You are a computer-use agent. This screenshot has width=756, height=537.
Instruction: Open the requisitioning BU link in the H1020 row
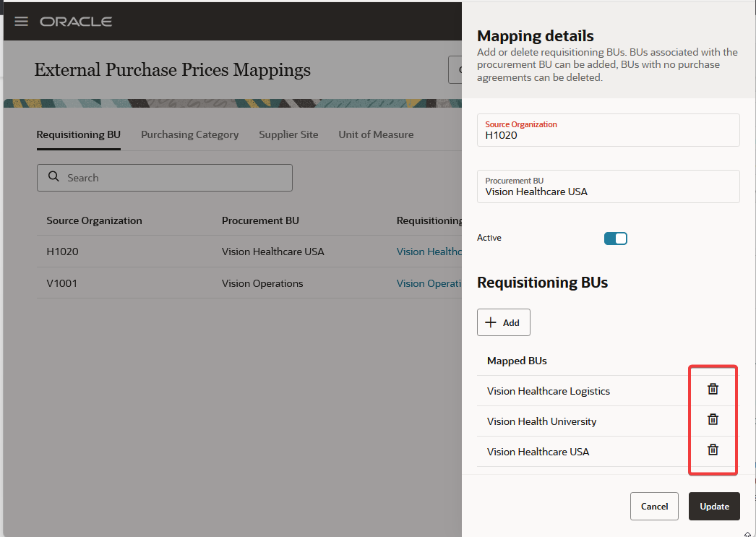[x=429, y=252]
